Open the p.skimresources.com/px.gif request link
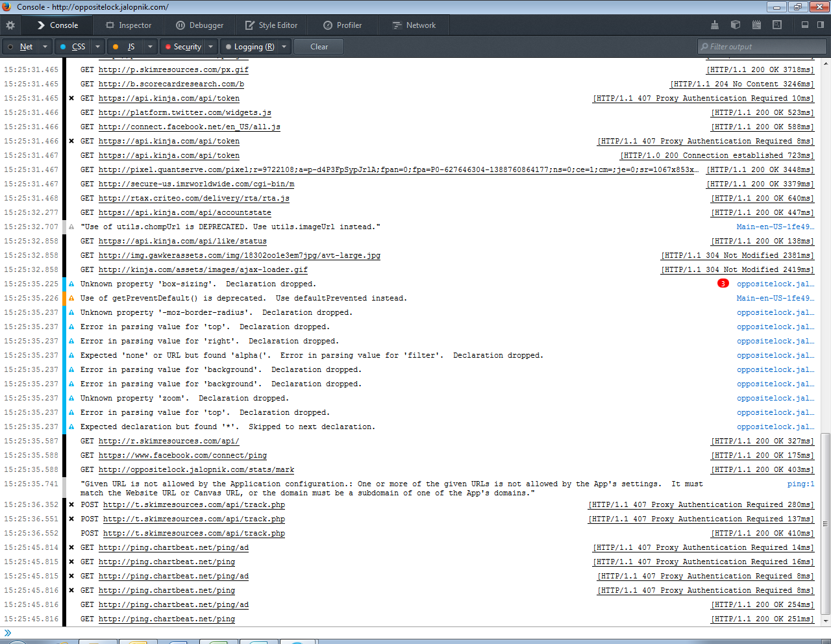Viewport: 831px width, 644px height. (173, 69)
